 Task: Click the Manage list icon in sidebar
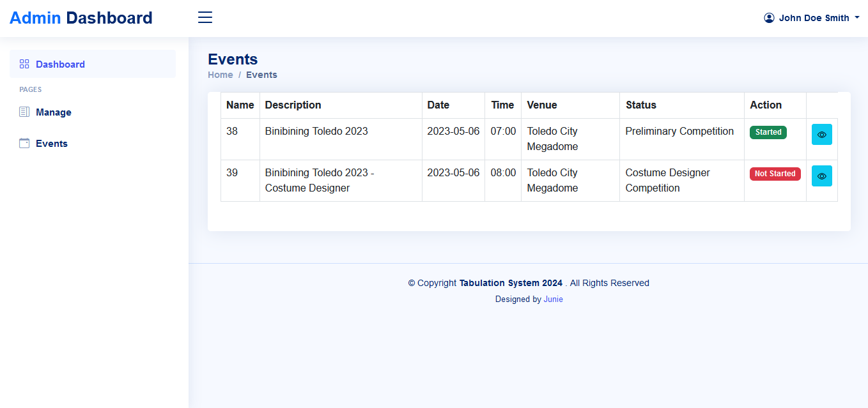[24, 112]
